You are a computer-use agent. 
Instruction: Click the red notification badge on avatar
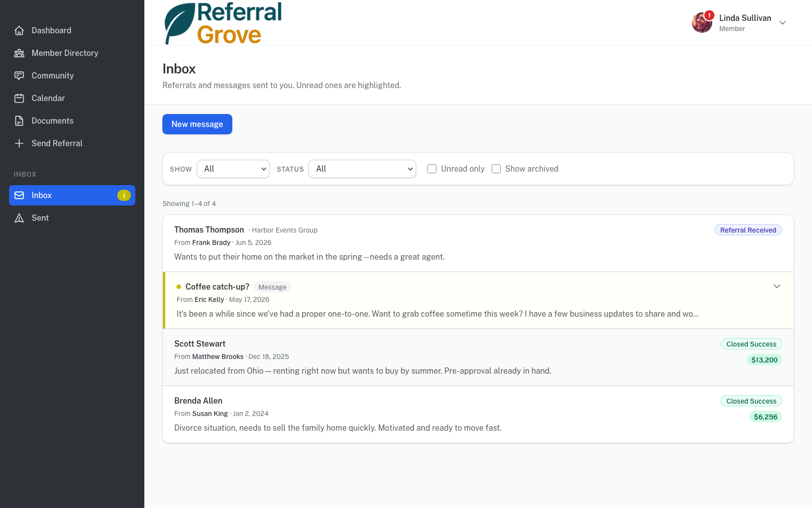(x=709, y=15)
